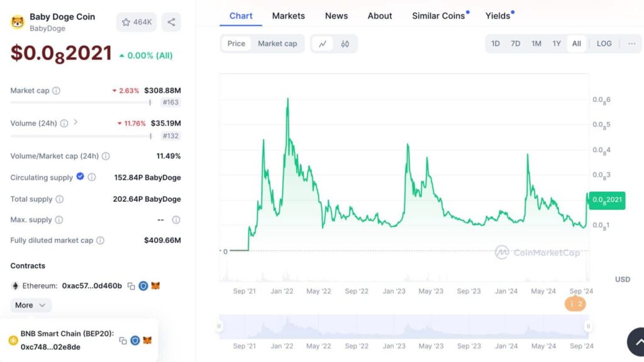Click the verified Circulating supply badge
This screenshot has height=362, width=644.
[80, 177]
